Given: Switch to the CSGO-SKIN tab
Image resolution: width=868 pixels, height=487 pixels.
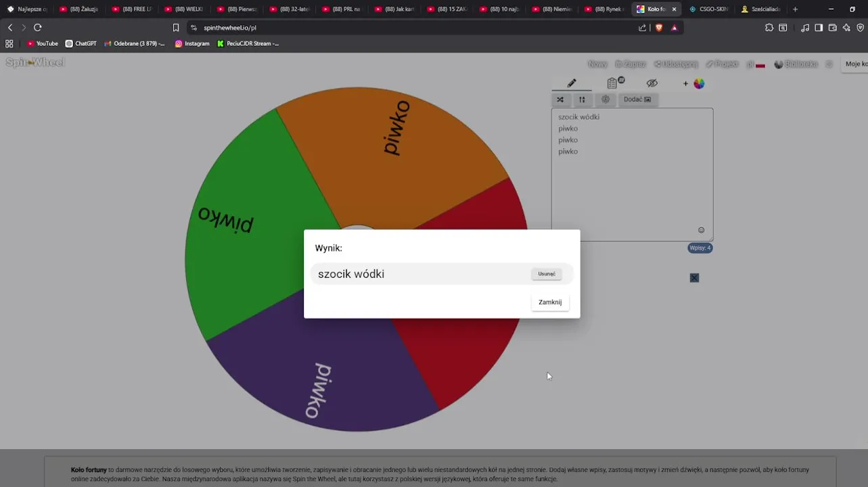Looking at the screenshot, I should click(x=709, y=9).
